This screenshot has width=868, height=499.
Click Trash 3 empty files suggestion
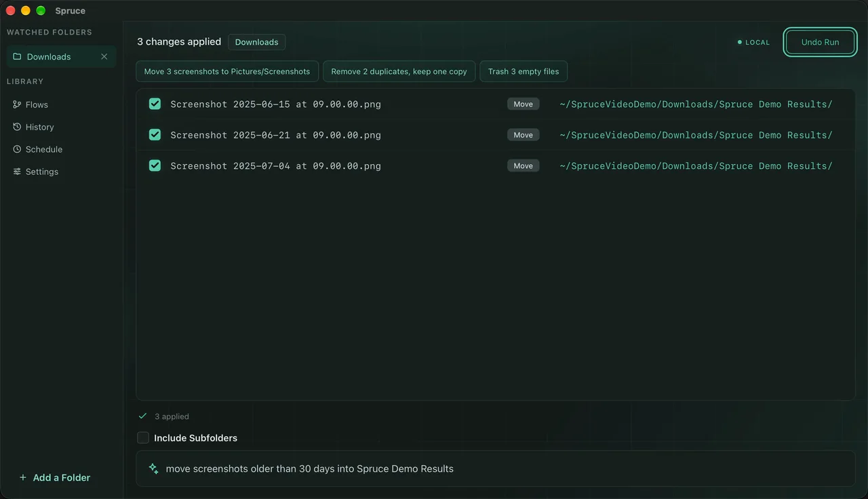524,71
